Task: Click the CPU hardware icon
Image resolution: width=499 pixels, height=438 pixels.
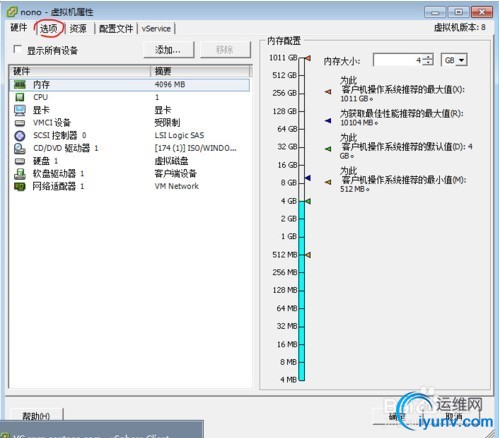Action: [x=20, y=97]
